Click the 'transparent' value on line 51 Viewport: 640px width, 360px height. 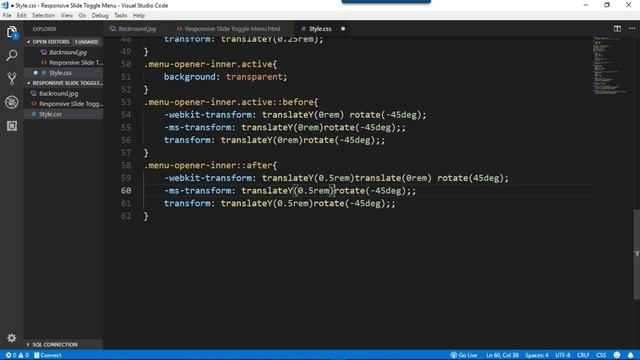(254, 77)
